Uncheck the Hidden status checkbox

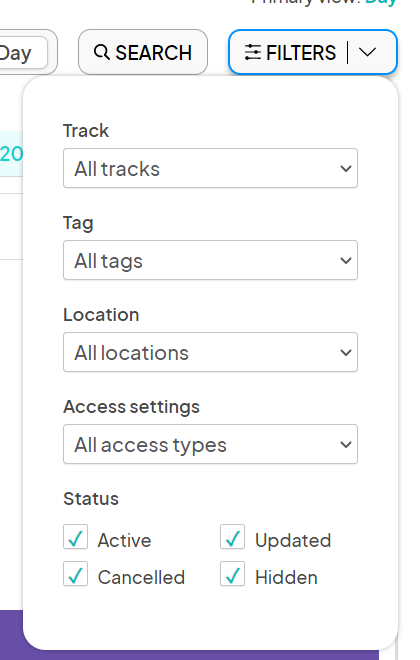pyautogui.click(x=232, y=574)
